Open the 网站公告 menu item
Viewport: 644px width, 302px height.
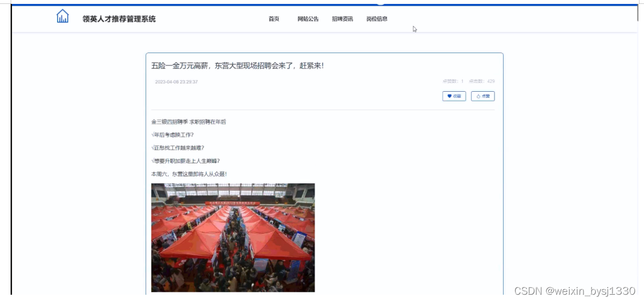(308, 19)
